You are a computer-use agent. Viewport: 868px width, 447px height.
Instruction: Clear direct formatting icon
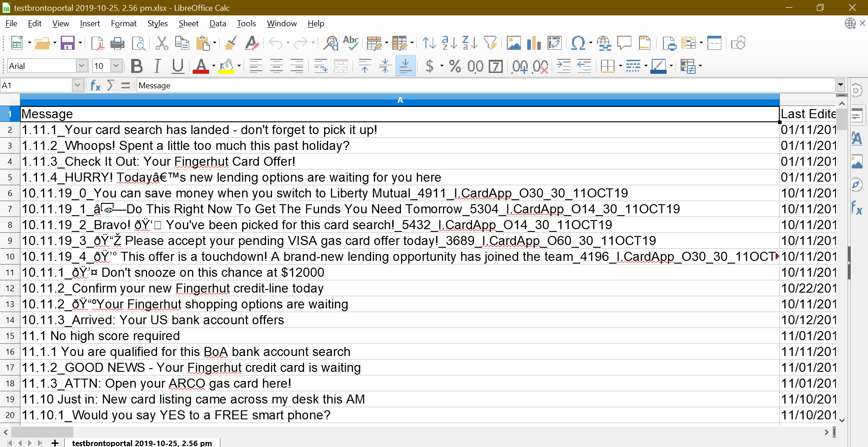pos(252,43)
